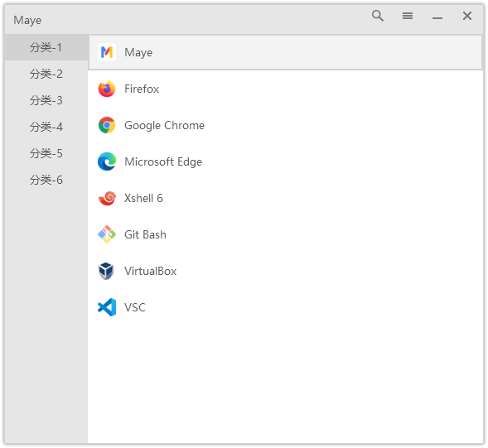Select the Microsoft Edge entry name
The width and height of the screenshot is (488, 448).
click(x=163, y=161)
